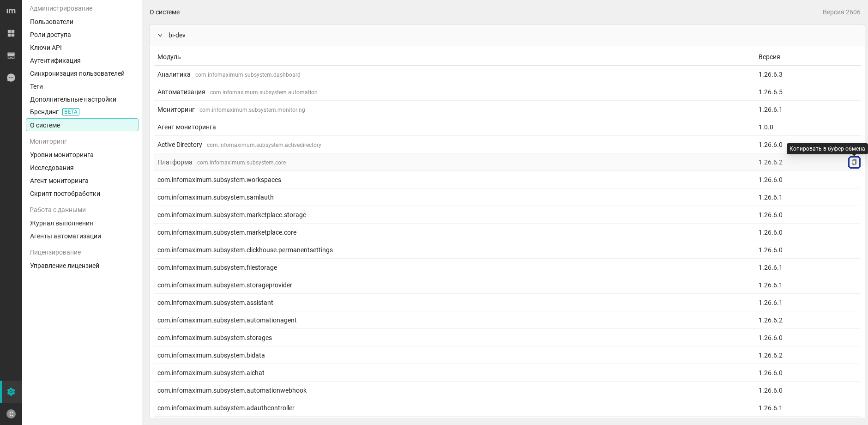Select О системе menu item

pos(82,125)
